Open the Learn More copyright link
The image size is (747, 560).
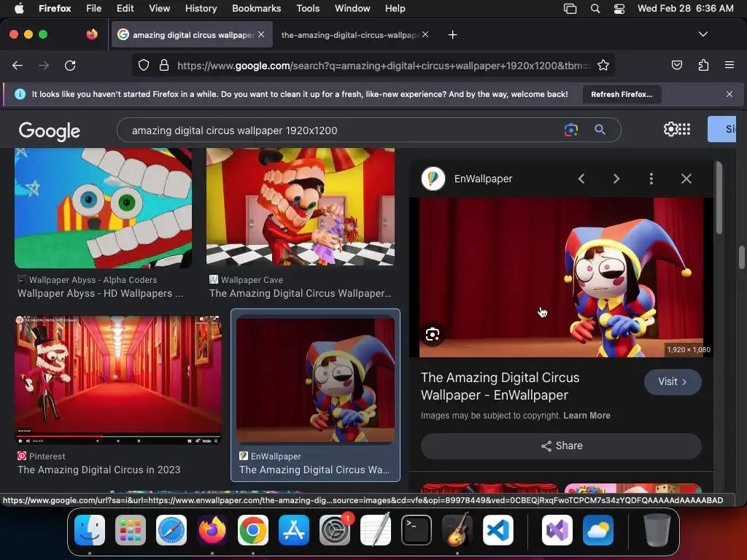tap(587, 415)
